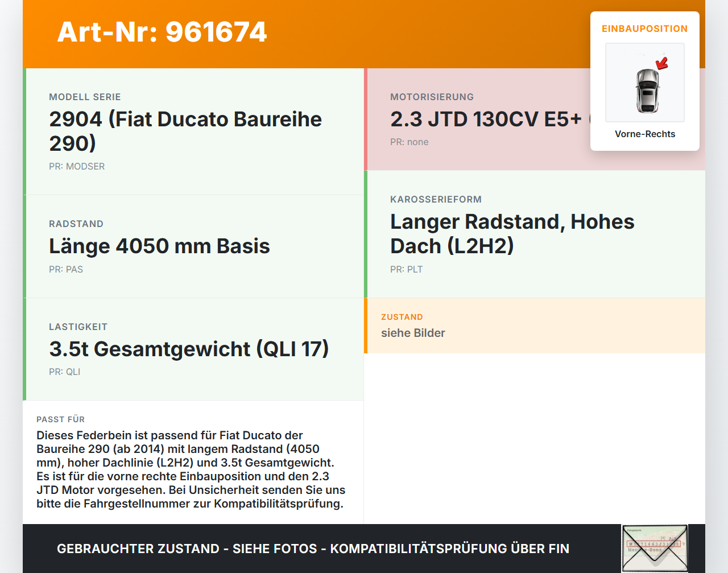This screenshot has height=573, width=728.
Task: Click the highlighted VIN number on the envelope
Action: (655, 544)
